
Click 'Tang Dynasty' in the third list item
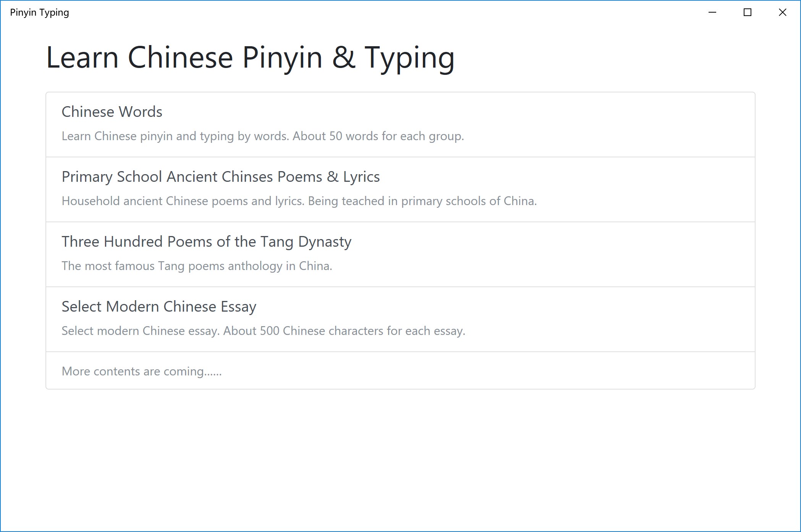[306, 242]
